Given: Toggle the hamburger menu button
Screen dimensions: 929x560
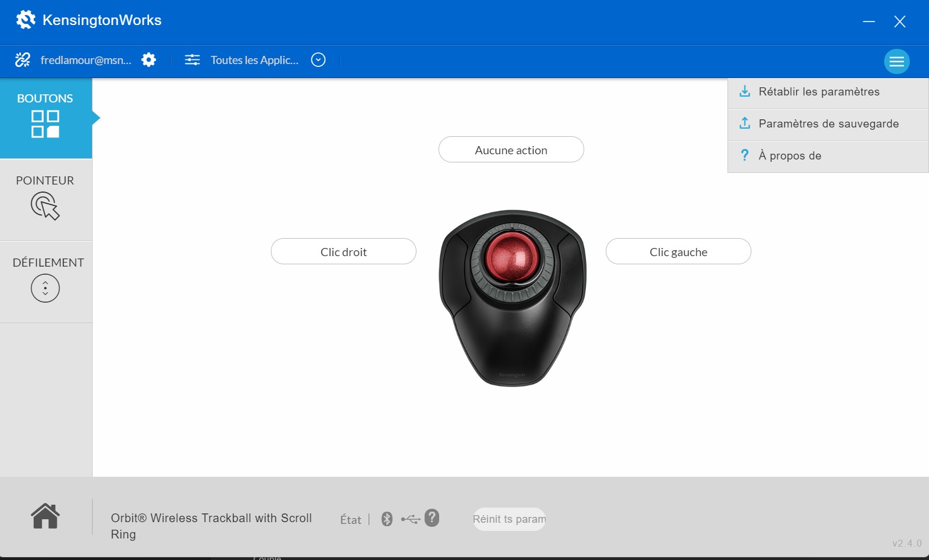Looking at the screenshot, I should pyautogui.click(x=896, y=61).
